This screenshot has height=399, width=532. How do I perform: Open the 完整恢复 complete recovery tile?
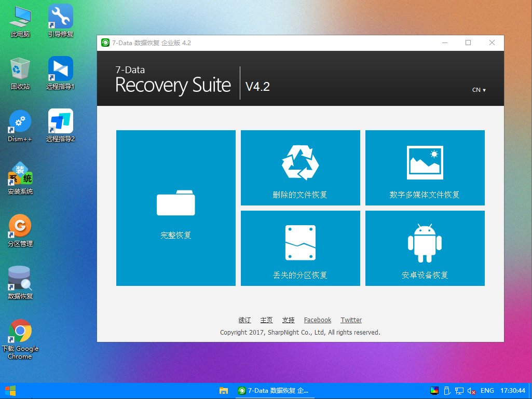tap(176, 208)
